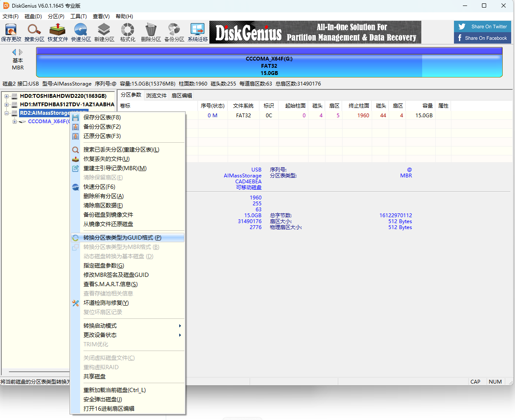Viewport: 515px width, 420px height.
Task: Open the 搜索分区 toolbar tool
Action: [34, 33]
